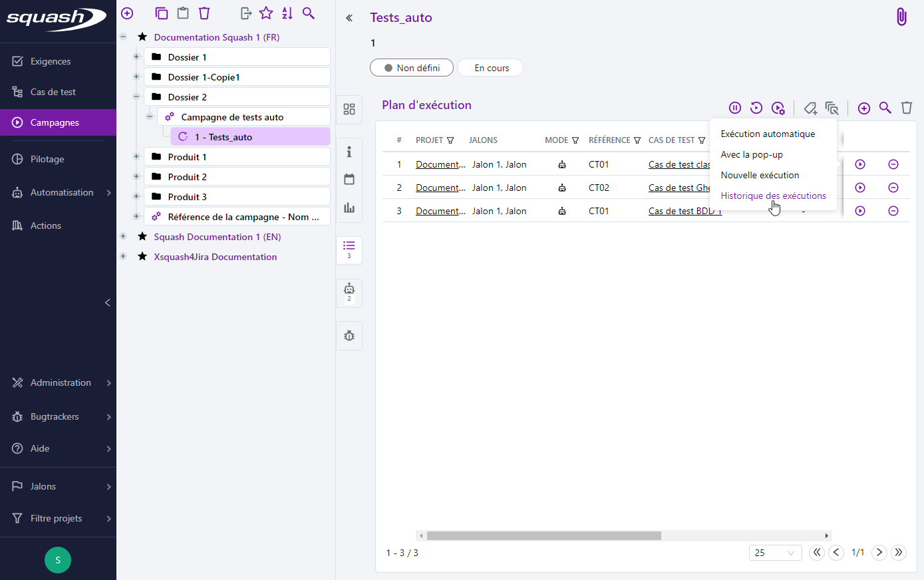The width and height of the screenshot is (924, 580).
Task: Expand the Squash Documentation 1 (EN) project
Action: click(123, 237)
